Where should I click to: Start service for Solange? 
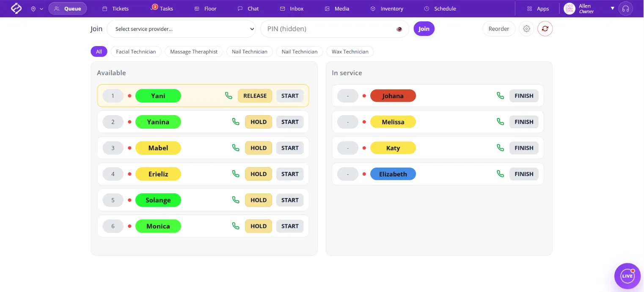[x=290, y=200]
